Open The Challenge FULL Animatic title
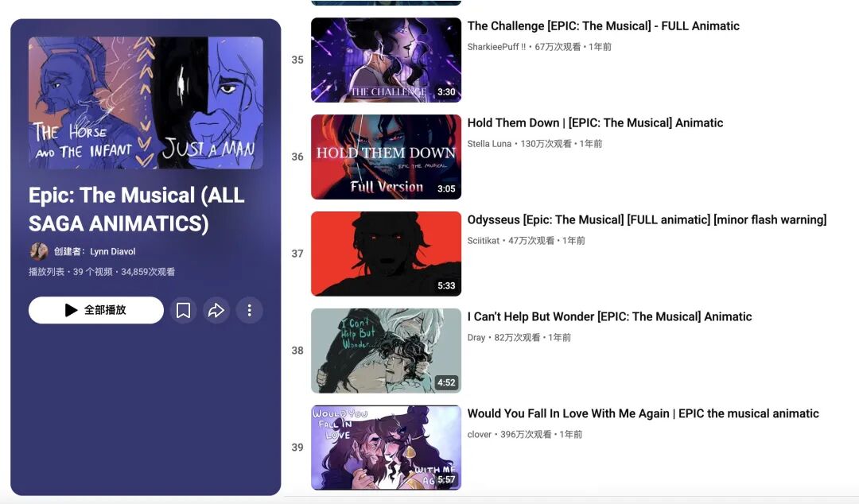The height and width of the screenshot is (504, 859). pyautogui.click(x=603, y=25)
